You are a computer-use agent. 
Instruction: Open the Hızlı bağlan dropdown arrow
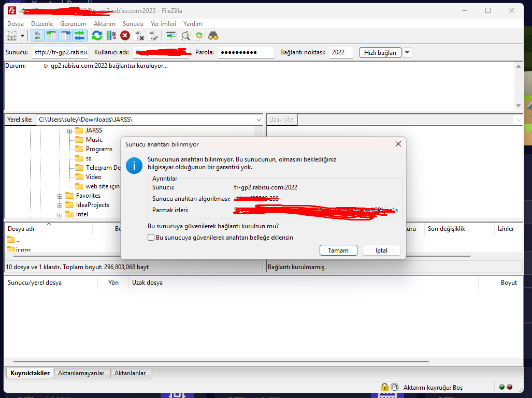(407, 52)
